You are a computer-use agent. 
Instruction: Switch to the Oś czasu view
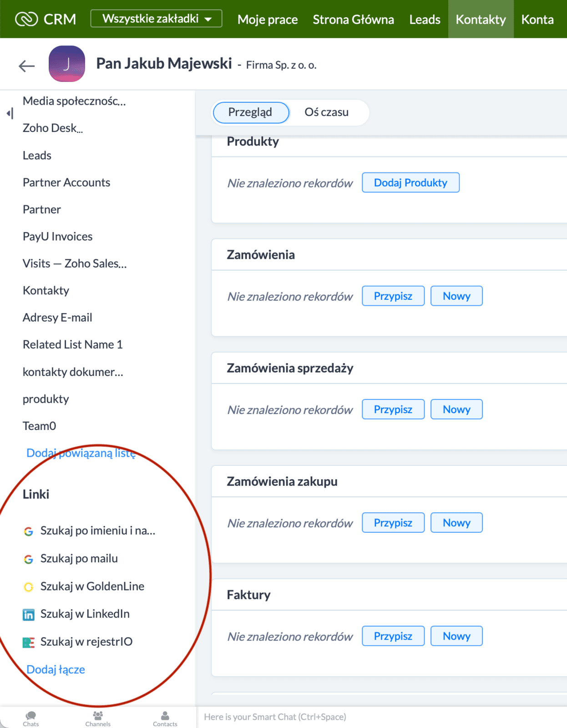coord(326,112)
